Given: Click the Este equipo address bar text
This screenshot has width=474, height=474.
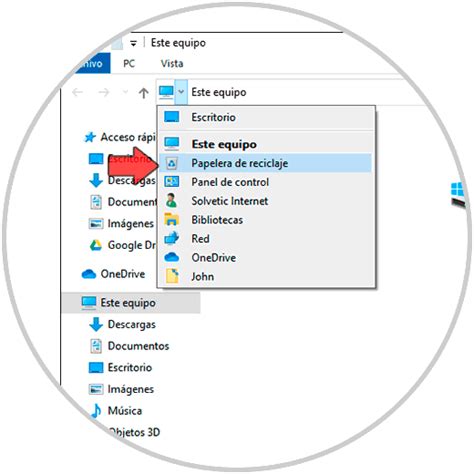Looking at the screenshot, I should (x=219, y=92).
